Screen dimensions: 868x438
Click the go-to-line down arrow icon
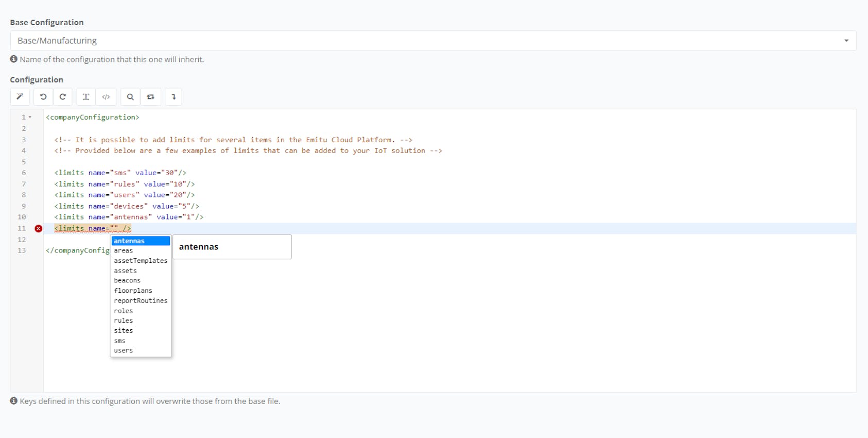click(x=173, y=97)
